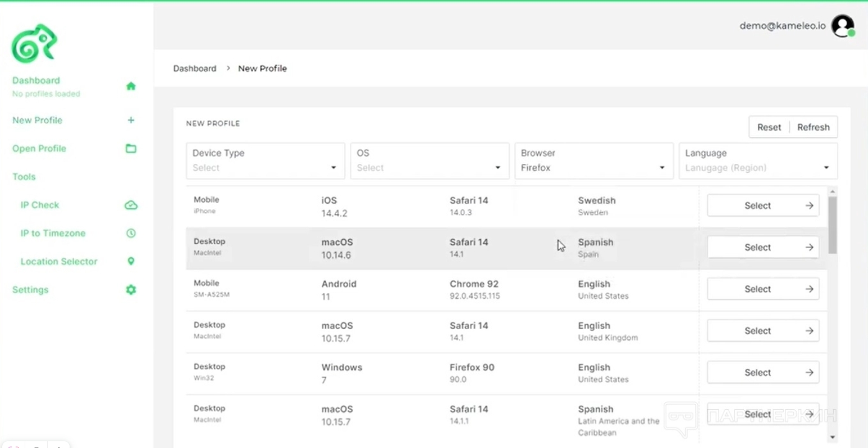Click the Kameleo chameleon logo

[34, 43]
